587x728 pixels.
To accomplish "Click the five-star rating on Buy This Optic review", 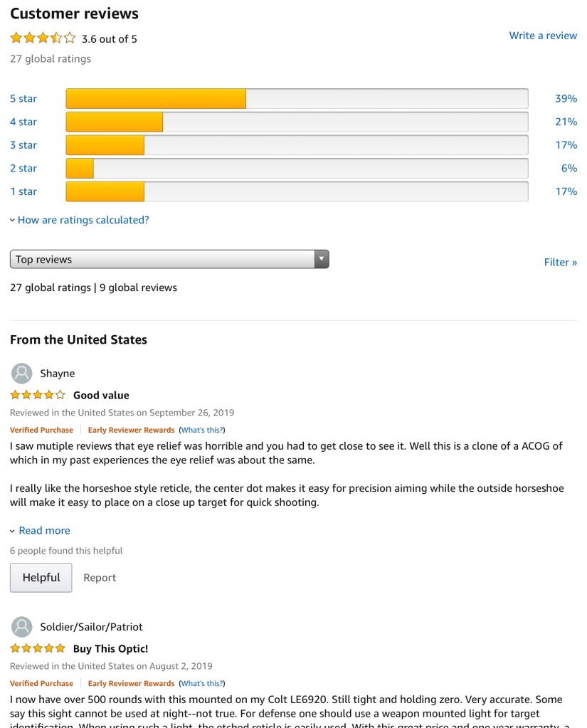I will 38,648.
